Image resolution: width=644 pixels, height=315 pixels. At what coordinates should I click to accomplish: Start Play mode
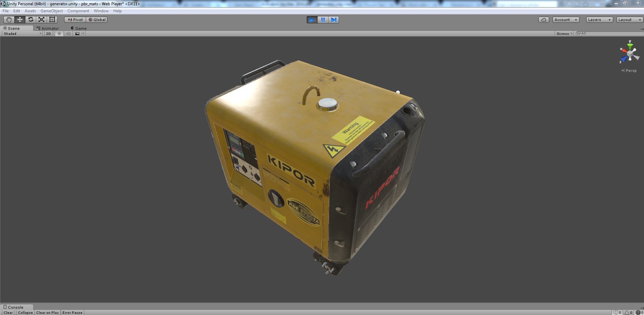pos(312,20)
